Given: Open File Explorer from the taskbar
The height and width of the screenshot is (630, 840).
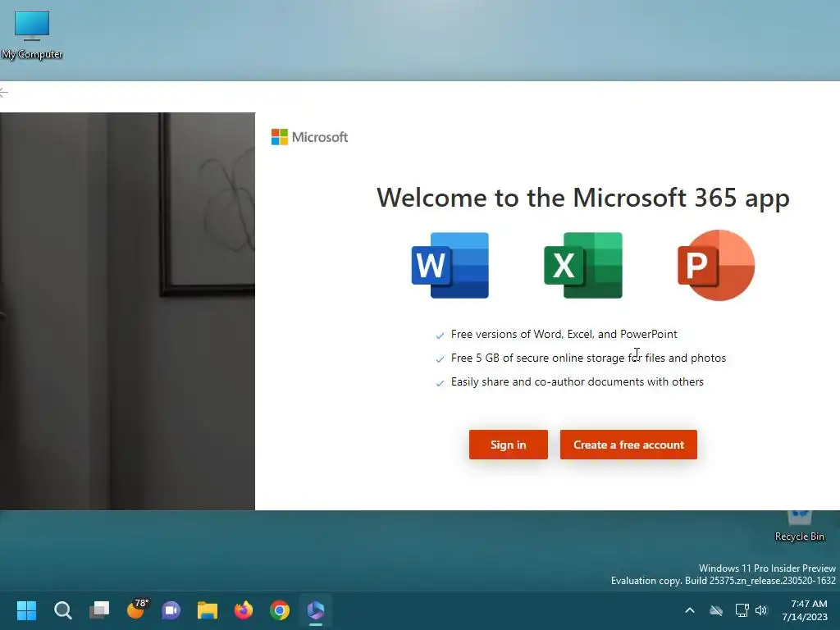Looking at the screenshot, I should coord(208,610).
